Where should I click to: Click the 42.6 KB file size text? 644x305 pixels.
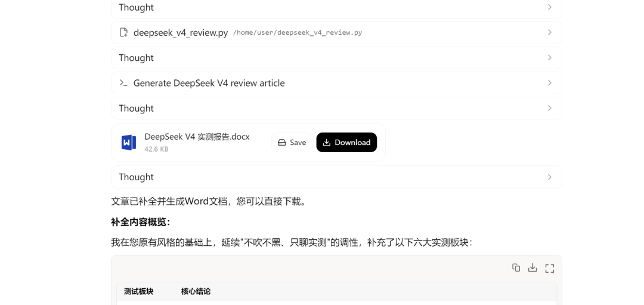156,149
